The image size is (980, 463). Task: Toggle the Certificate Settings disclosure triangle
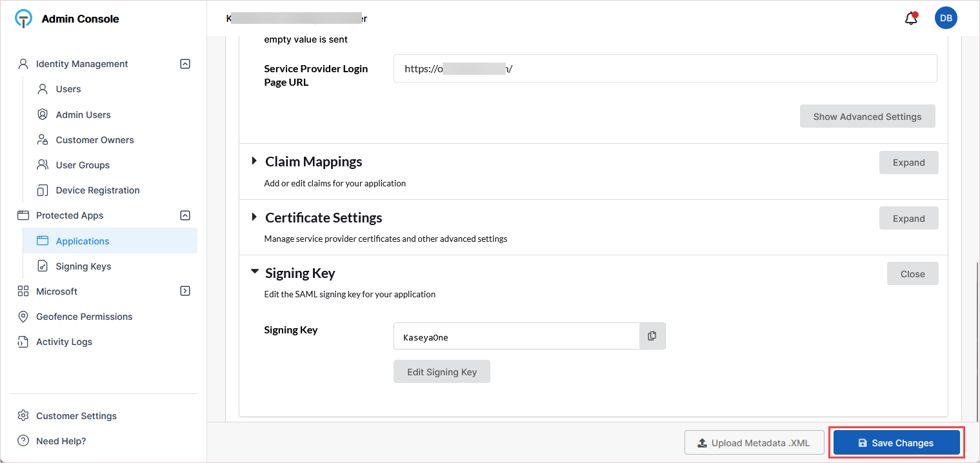point(255,217)
